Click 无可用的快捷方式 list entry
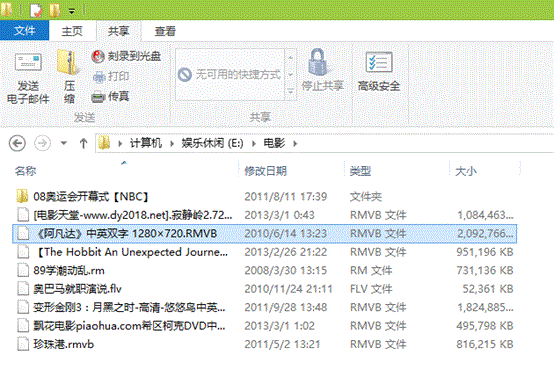554x392 pixels. click(x=229, y=74)
